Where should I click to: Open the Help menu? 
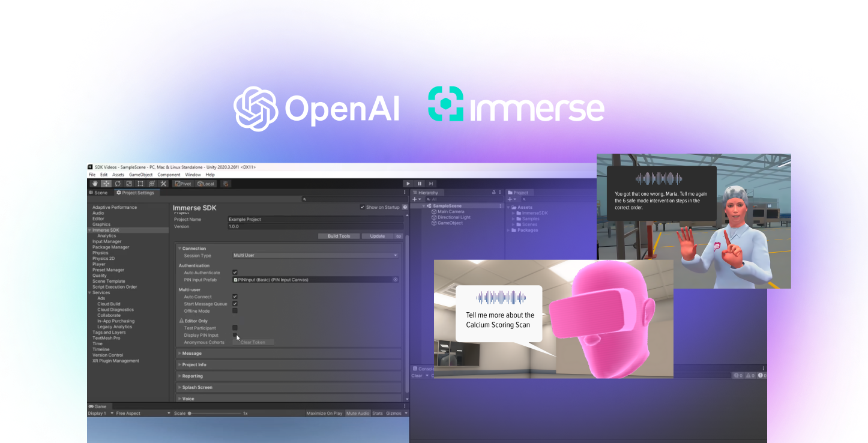click(x=210, y=175)
